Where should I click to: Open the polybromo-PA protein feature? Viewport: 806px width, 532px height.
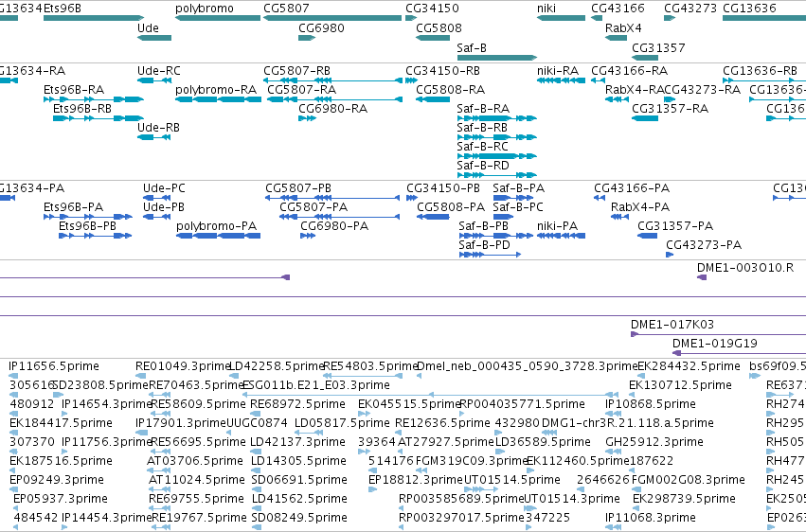point(218,236)
